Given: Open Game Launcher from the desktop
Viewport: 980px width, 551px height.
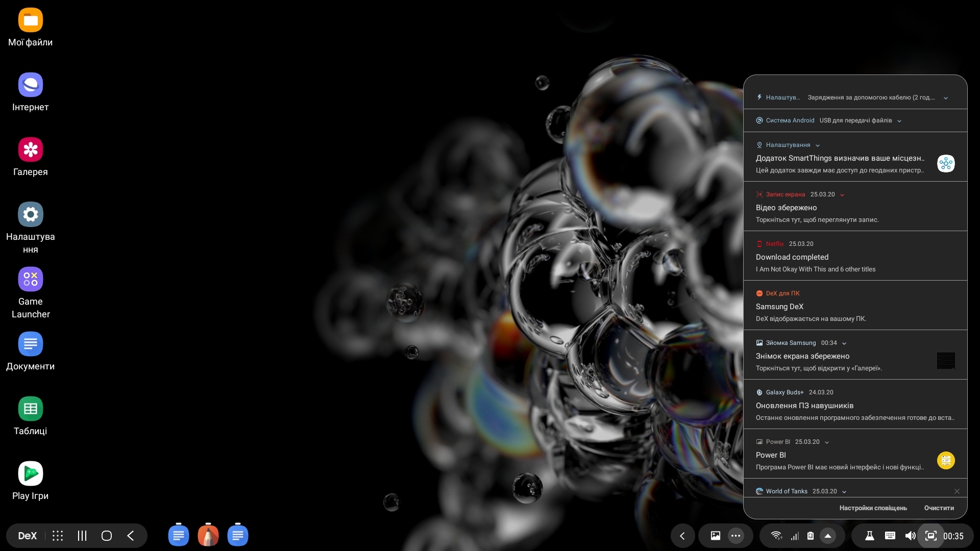Looking at the screenshot, I should click(x=30, y=279).
